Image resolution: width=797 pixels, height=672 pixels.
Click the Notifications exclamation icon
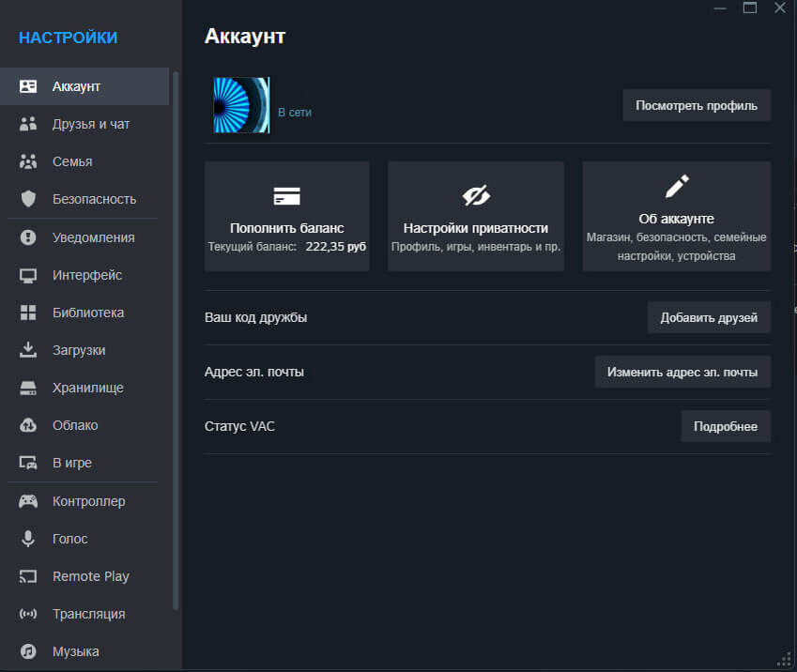pos(28,237)
